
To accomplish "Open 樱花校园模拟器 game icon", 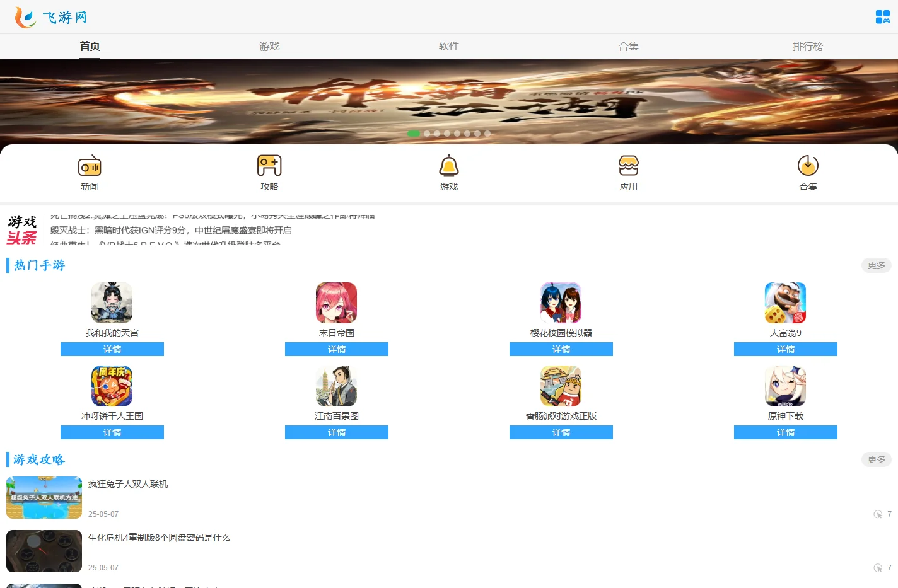I will click(561, 303).
